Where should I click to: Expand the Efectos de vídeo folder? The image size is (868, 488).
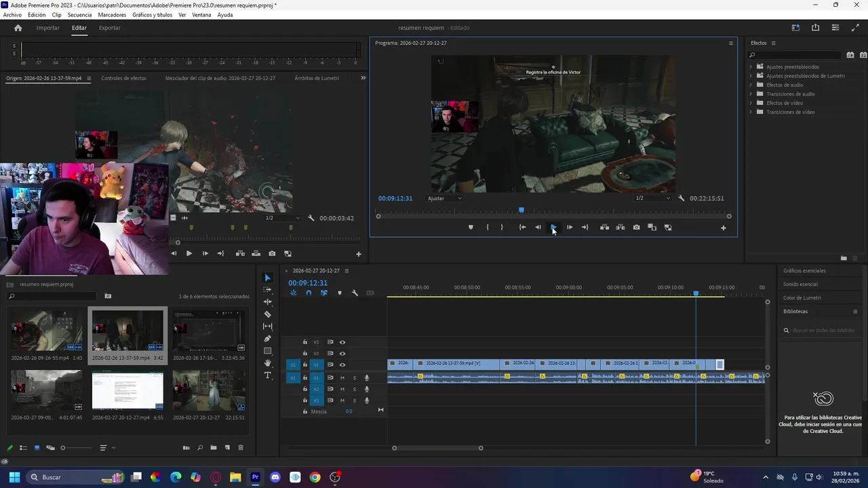pyautogui.click(x=751, y=103)
